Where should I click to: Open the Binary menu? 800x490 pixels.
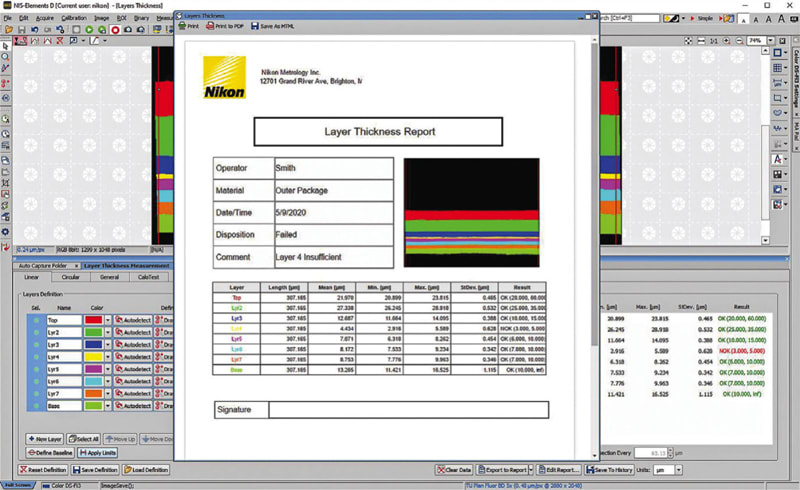tap(141, 18)
